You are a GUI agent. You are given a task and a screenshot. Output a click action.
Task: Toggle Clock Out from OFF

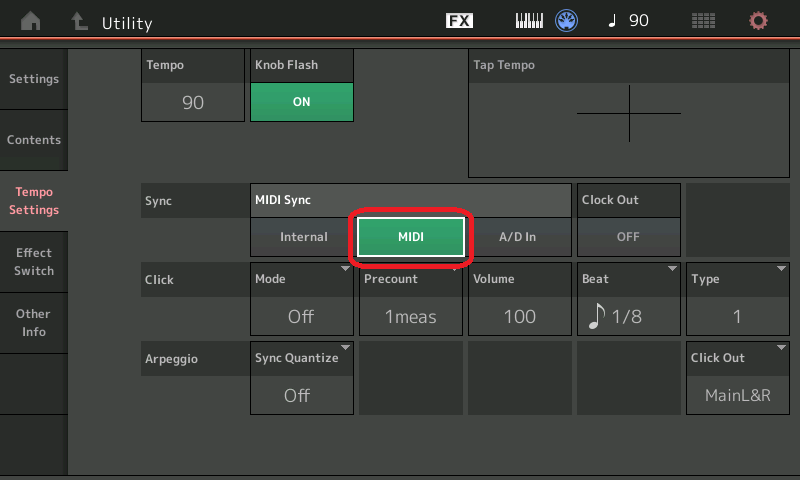tap(628, 237)
